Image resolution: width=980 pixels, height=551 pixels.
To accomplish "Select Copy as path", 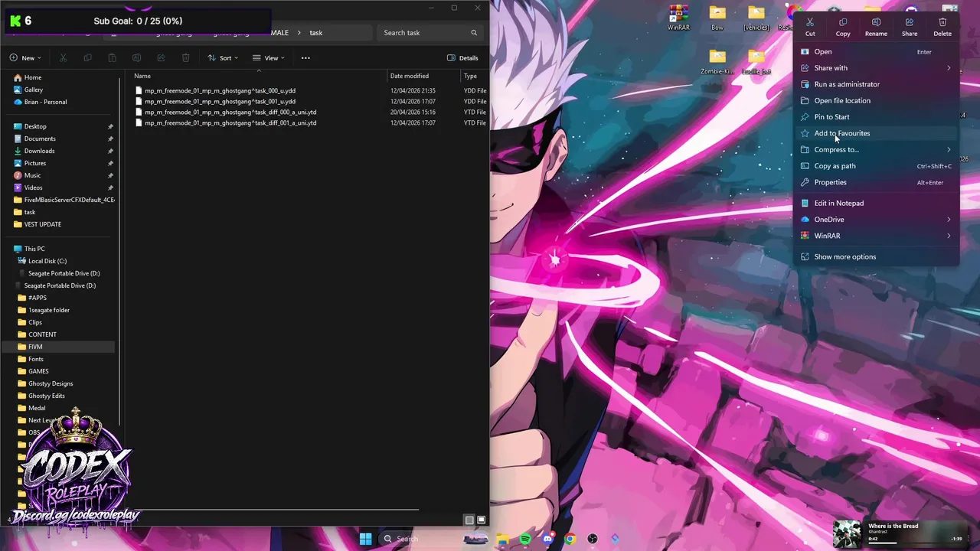I will [x=877, y=166].
